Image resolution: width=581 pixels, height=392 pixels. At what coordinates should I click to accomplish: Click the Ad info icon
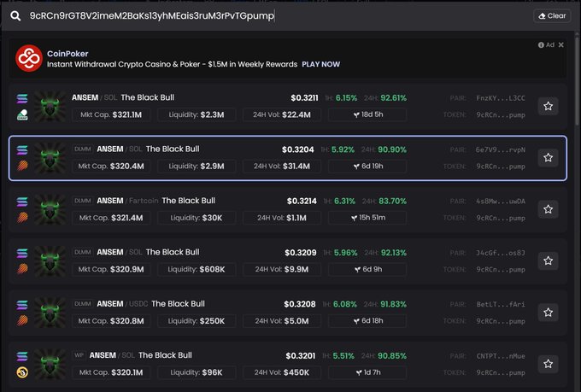pyautogui.click(x=541, y=44)
